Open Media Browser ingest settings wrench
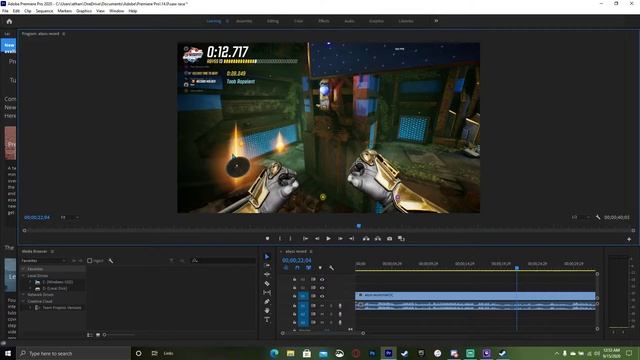 [111, 260]
